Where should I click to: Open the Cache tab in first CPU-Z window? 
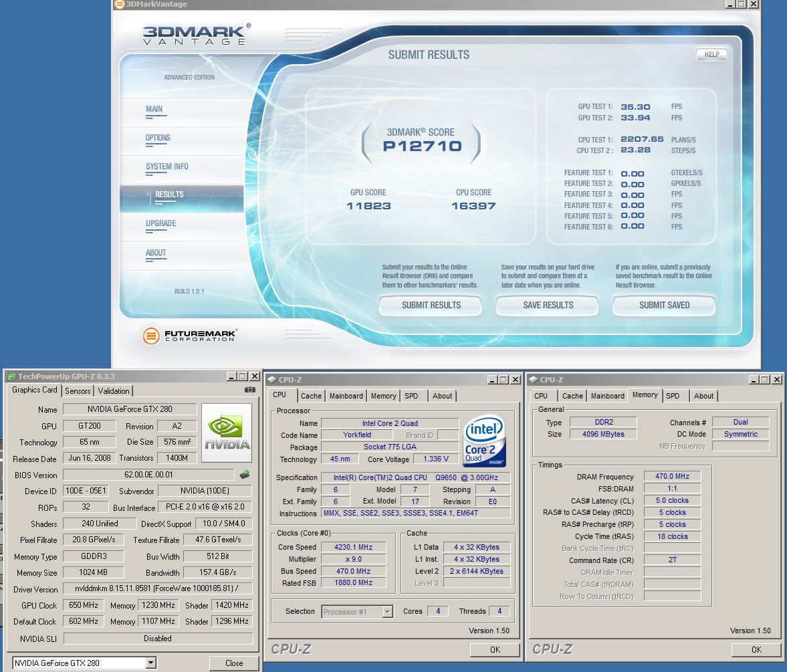(x=311, y=396)
